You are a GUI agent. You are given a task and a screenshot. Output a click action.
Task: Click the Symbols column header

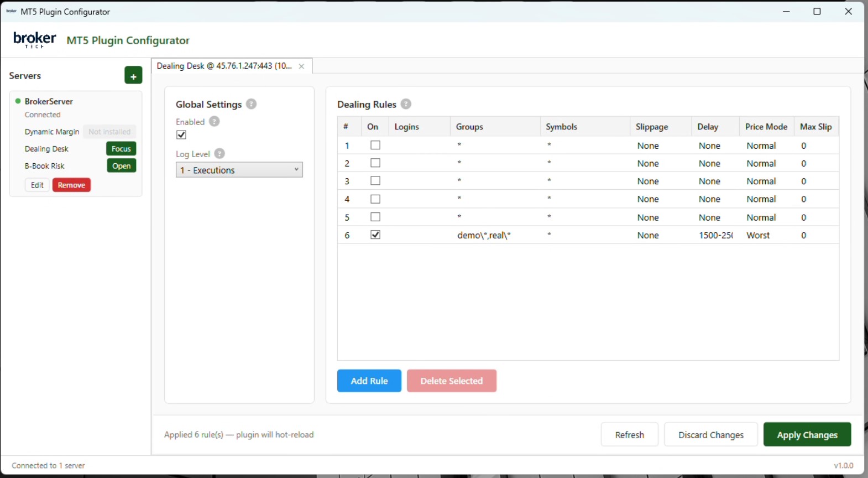[585, 127]
